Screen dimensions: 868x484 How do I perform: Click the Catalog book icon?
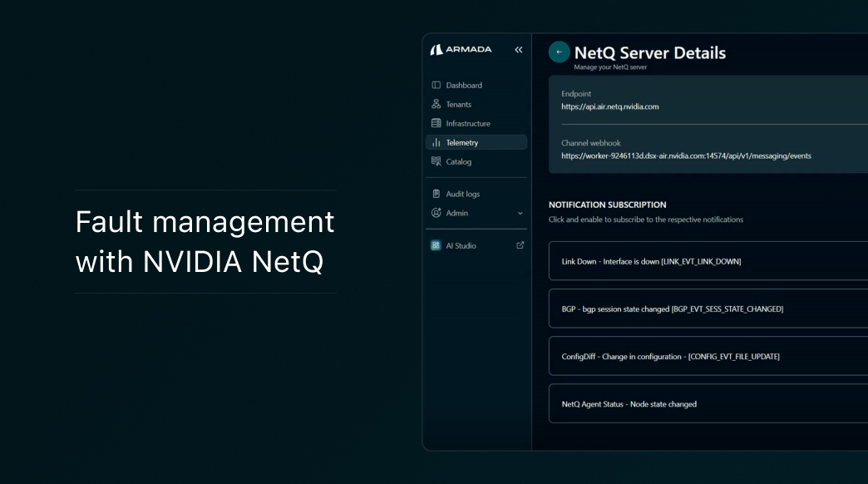click(436, 161)
